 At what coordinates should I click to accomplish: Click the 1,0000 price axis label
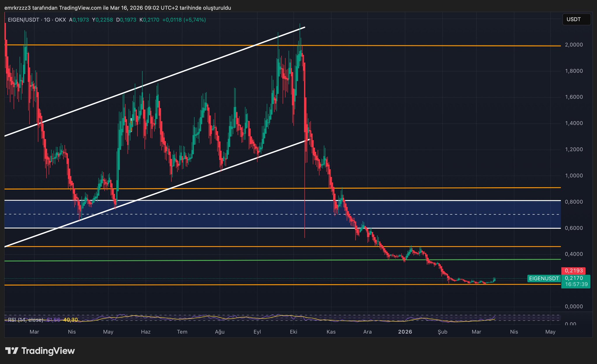pos(574,176)
